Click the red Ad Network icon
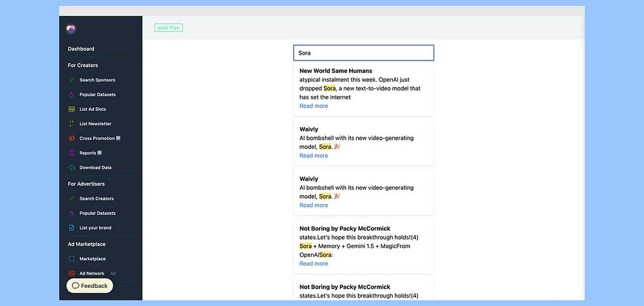 pos(71,273)
